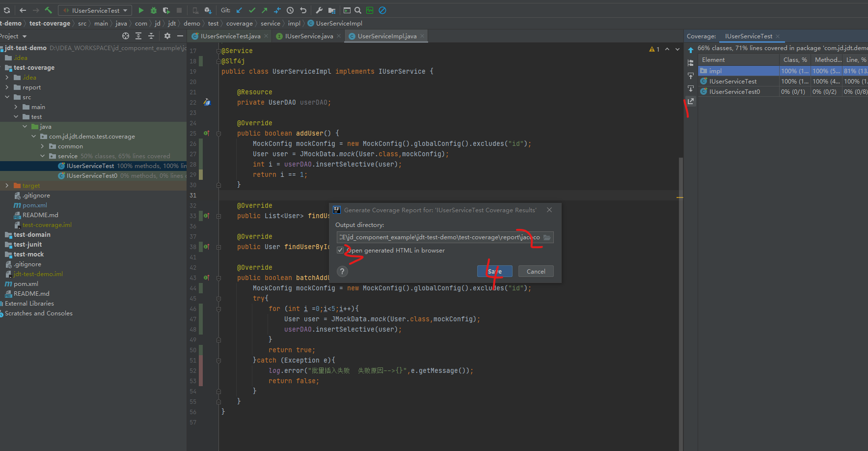Screen dimensions: 868x451
Task: Expand all nodes in the Project panel
Action: pos(138,36)
